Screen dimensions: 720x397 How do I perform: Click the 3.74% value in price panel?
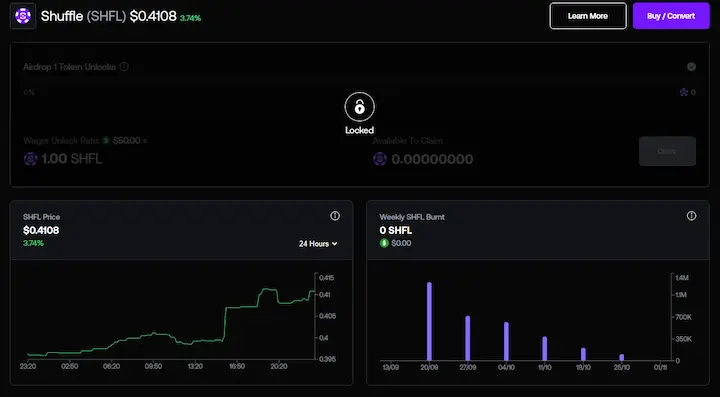pyautogui.click(x=33, y=243)
